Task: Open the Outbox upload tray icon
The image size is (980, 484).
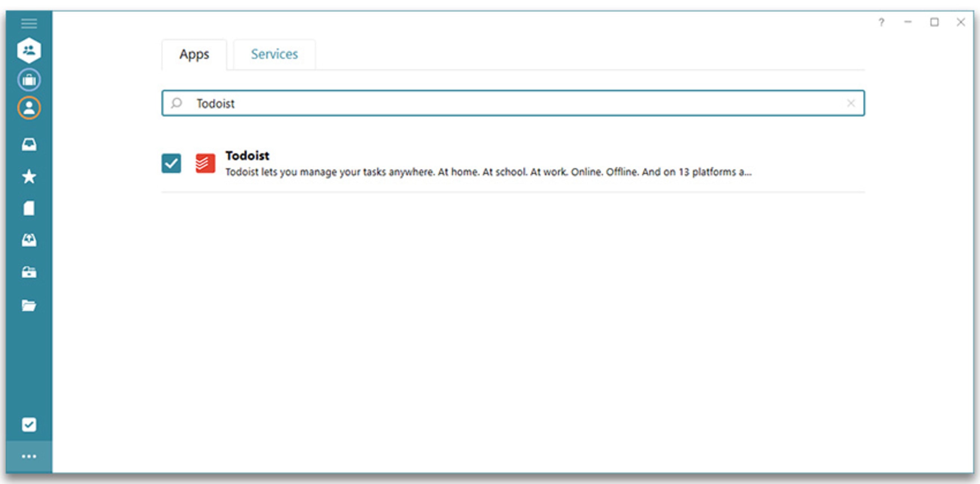Action: click(29, 240)
